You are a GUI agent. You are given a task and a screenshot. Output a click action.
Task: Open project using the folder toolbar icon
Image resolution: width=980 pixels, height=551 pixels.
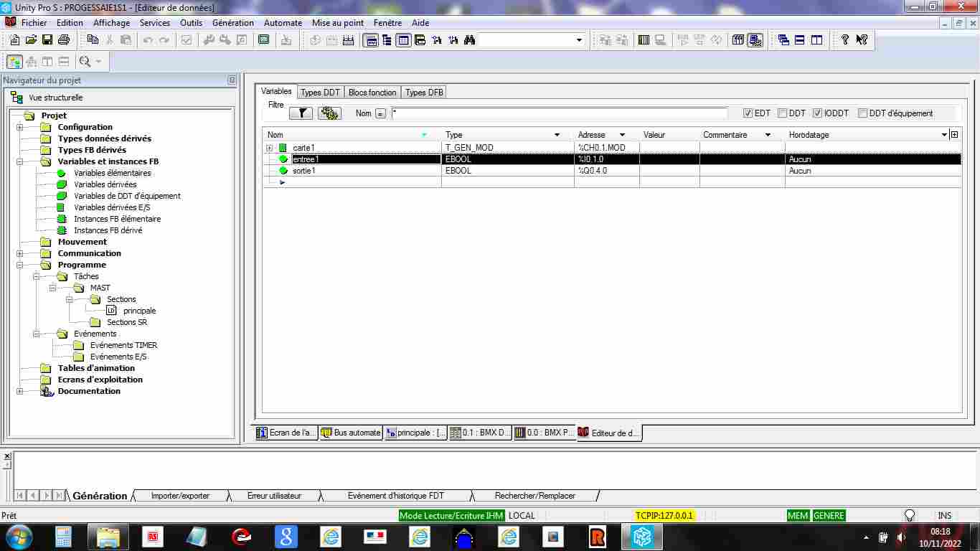click(x=31, y=40)
